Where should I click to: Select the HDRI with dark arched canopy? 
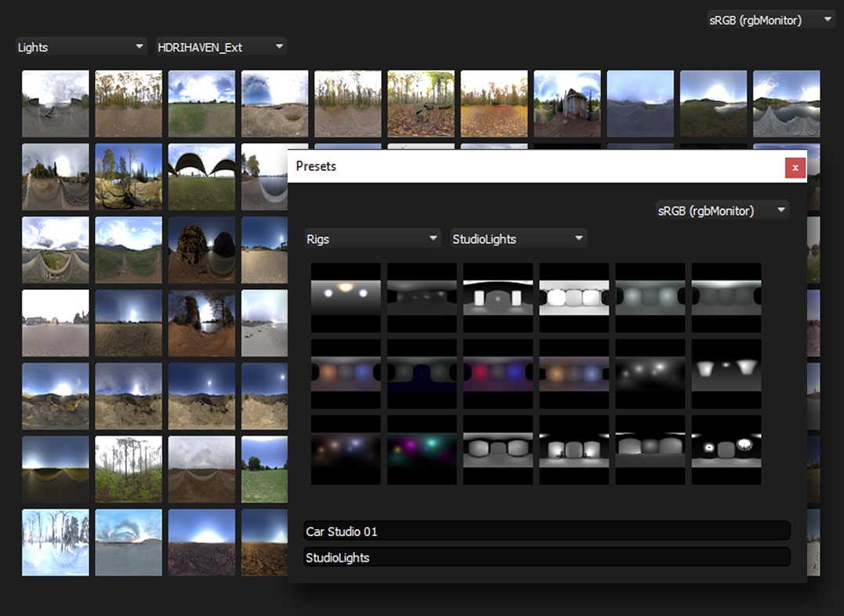click(x=201, y=177)
